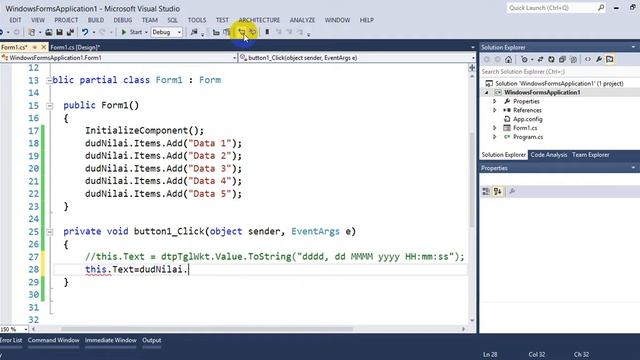Click the New Project toolbar icon
The height and width of the screenshot is (360, 640).
[x=32, y=32]
